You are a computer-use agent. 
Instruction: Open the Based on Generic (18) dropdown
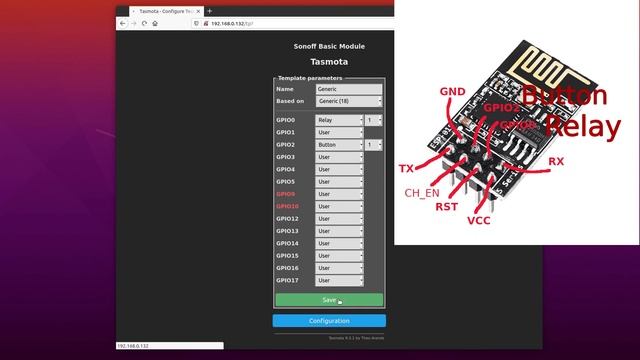tap(349, 101)
